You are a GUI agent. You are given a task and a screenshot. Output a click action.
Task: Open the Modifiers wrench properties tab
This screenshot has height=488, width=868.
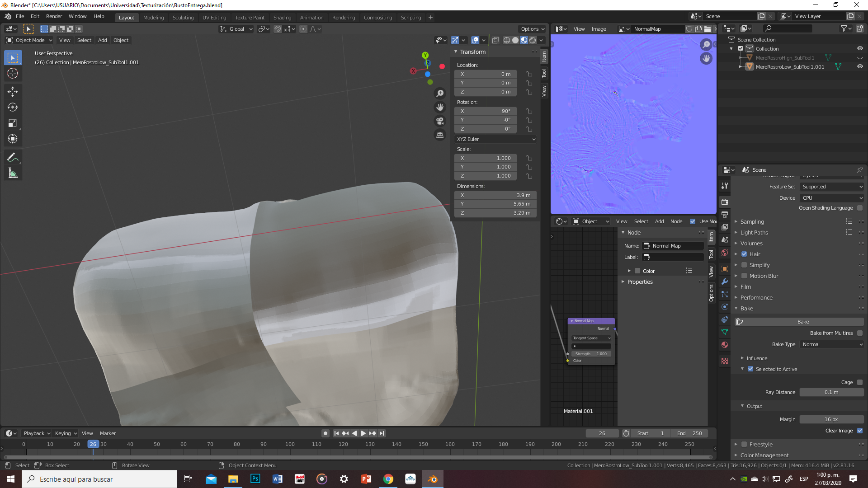coord(725,282)
